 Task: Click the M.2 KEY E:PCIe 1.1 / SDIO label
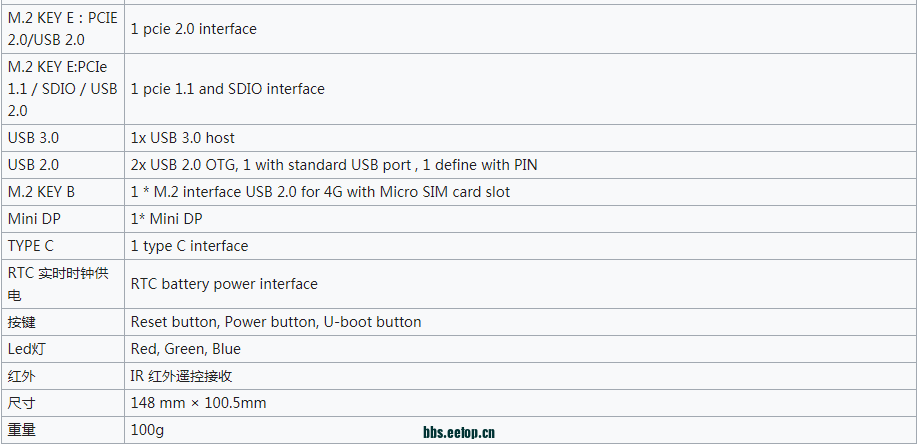[x=62, y=89]
